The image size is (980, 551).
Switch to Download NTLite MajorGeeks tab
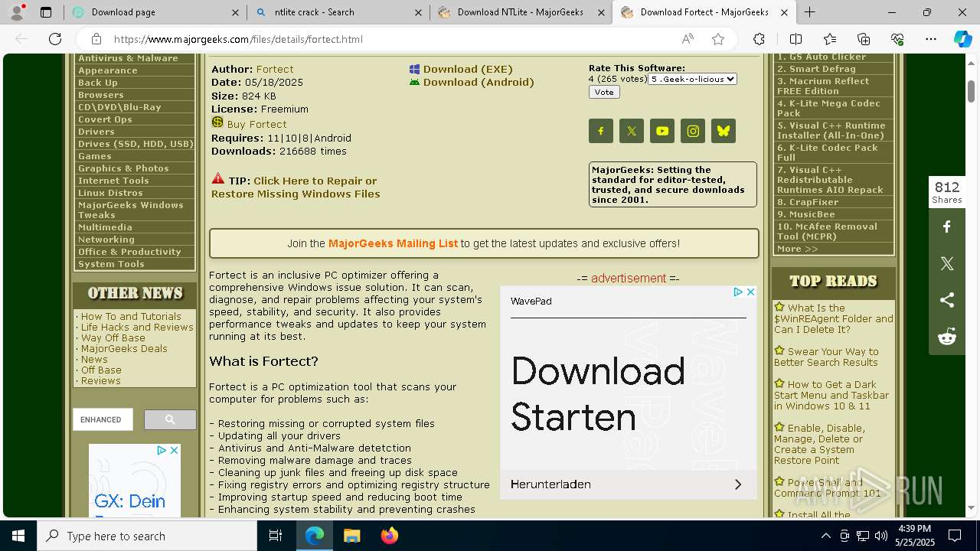click(521, 12)
